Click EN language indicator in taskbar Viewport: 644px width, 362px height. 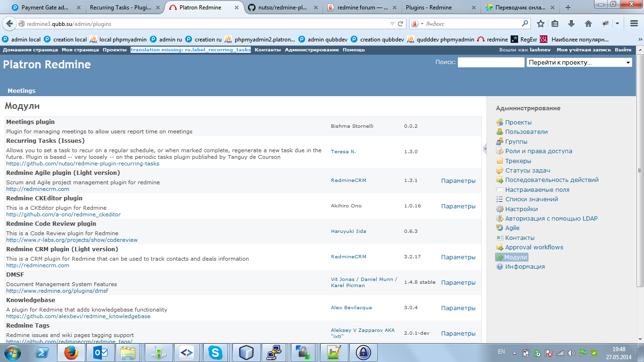pyautogui.click(x=502, y=352)
